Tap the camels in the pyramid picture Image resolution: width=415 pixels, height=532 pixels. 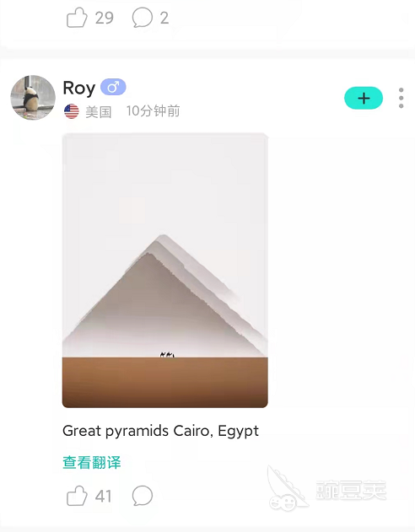point(167,355)
